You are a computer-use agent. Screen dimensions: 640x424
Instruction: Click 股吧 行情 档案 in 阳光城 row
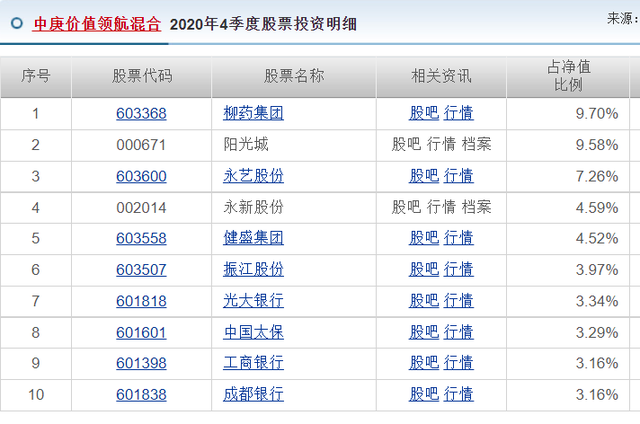441,144
